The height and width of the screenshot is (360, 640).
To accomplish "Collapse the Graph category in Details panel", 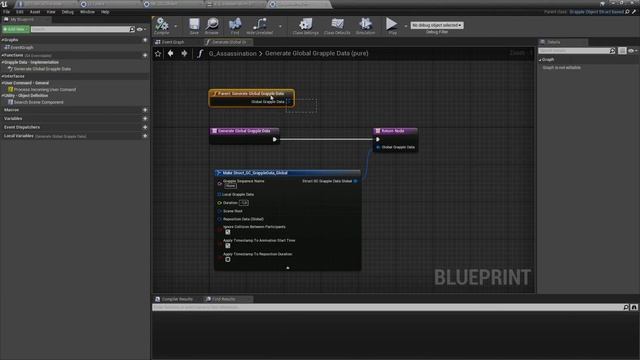I will point(540,60).
